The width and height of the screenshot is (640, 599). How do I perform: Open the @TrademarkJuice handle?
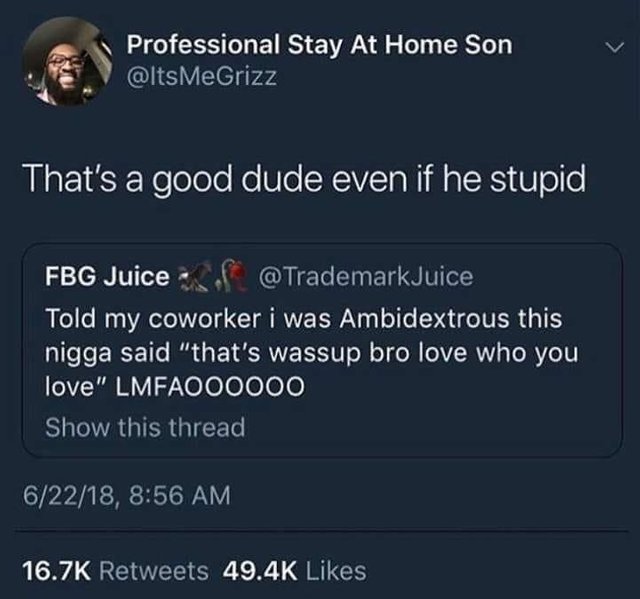366,276
